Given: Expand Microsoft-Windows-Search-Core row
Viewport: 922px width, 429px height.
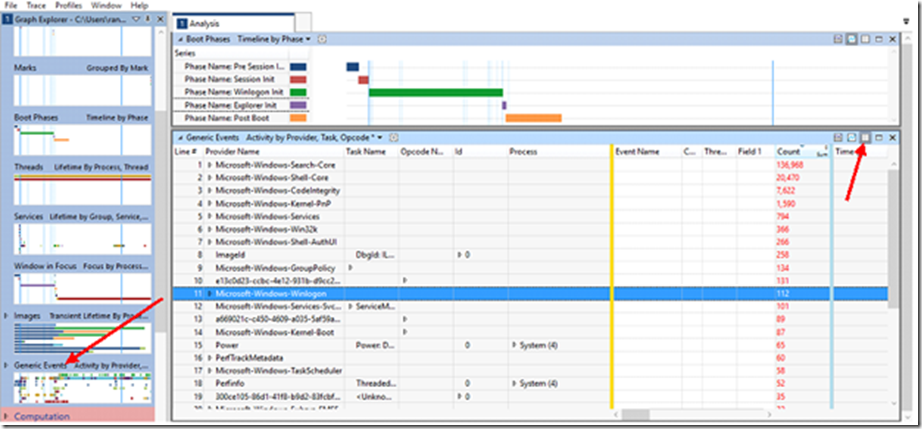Looking at the screenshot, I should (x=209, y=165).
